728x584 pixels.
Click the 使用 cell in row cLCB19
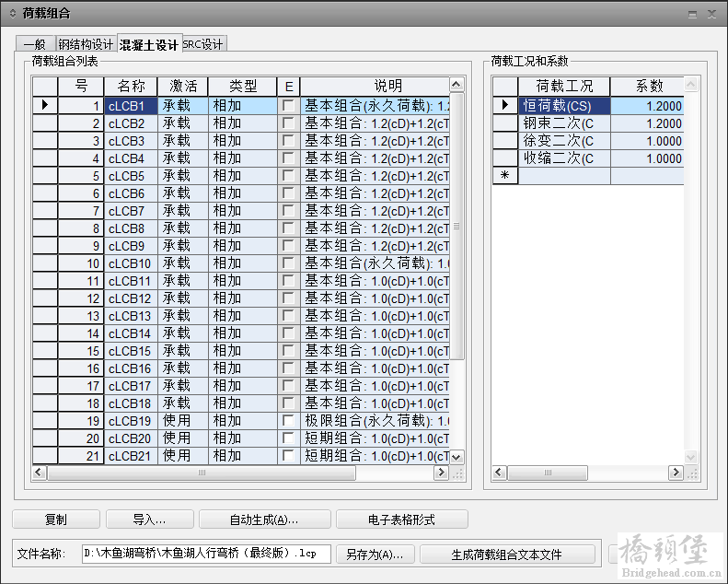(x=183, y=420)
